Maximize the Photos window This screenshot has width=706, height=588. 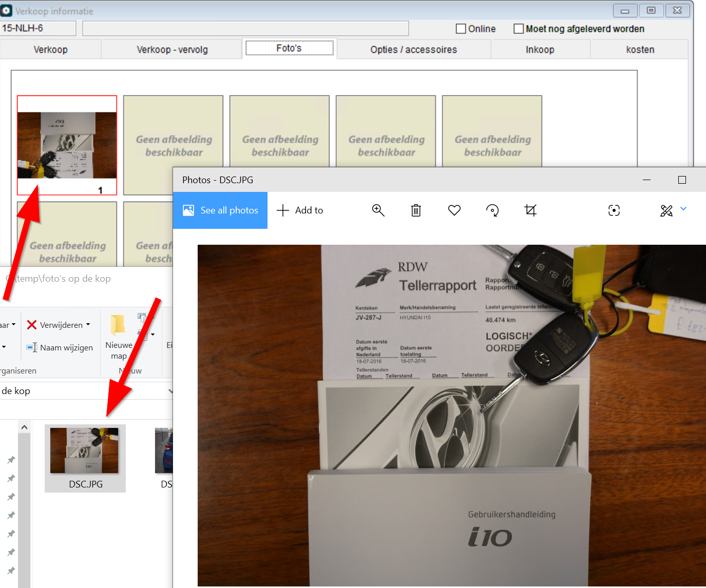click(x=682, y=180)
